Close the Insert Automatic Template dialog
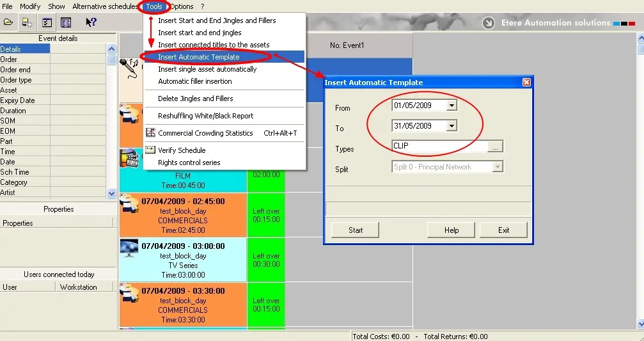This screenshot has height=341, width=644. tap(526, 83)
